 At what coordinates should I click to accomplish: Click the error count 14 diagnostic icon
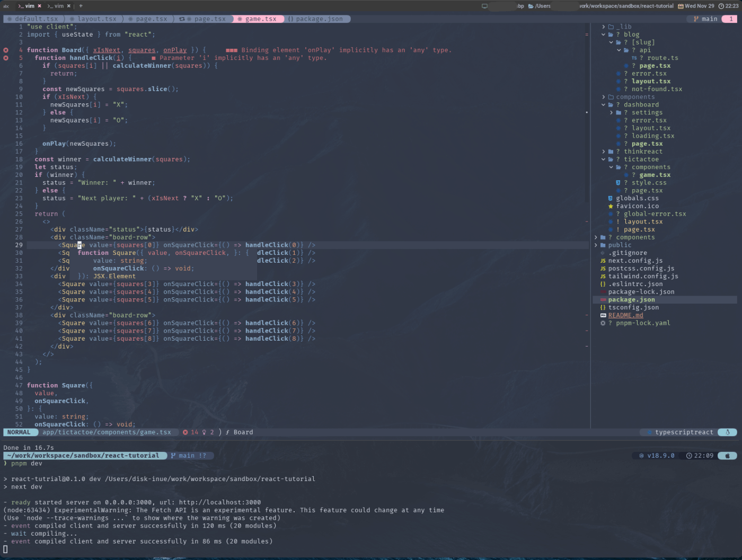click(185, 432)
